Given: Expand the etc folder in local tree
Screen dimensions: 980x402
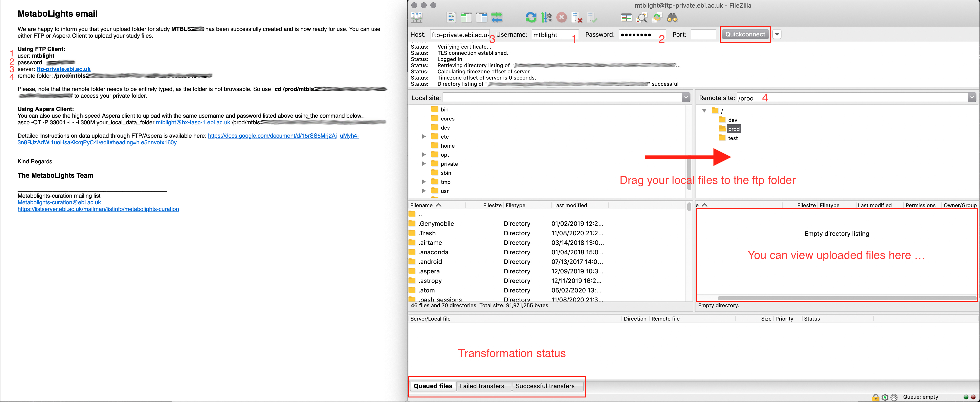Looking at the screenshot, I should tap(424, 136).
